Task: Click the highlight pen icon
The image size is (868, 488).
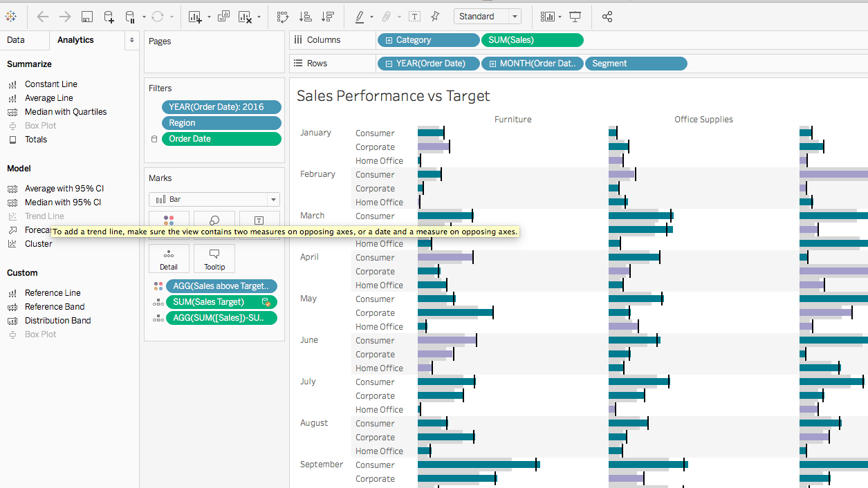Action: (360, 16)
